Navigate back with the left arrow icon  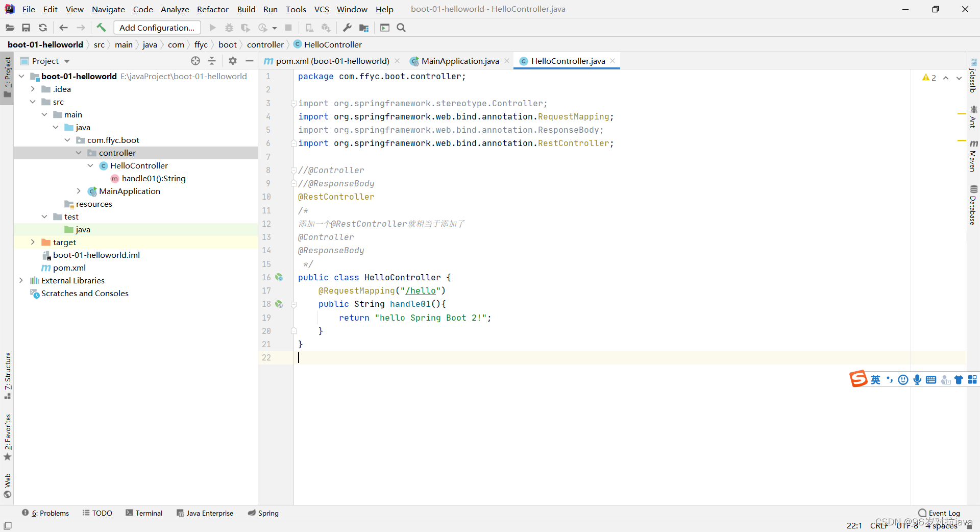[63, 28]
